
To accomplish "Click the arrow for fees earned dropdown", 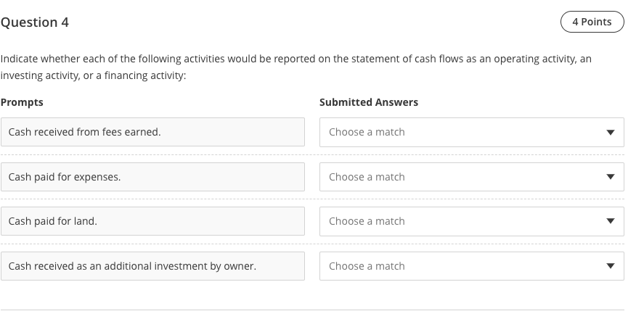I will pos(610,133).
